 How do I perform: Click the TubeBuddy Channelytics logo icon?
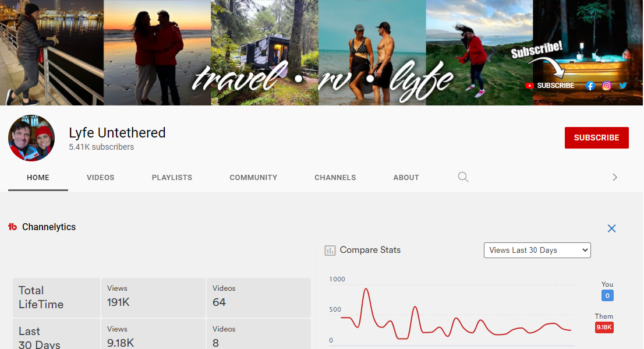point(13,227)
